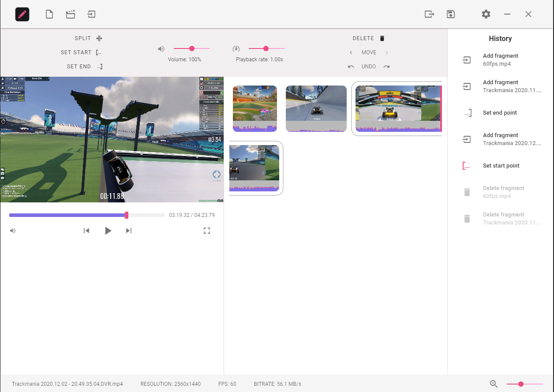
Task: Click the import fragment icon in the top bar
Action: click(91, 14)
